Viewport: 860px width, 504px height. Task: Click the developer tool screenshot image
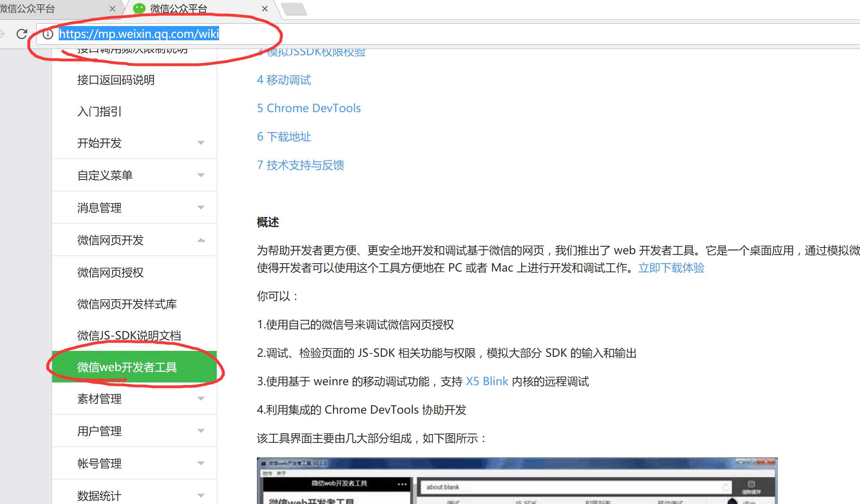click(517, 481)
